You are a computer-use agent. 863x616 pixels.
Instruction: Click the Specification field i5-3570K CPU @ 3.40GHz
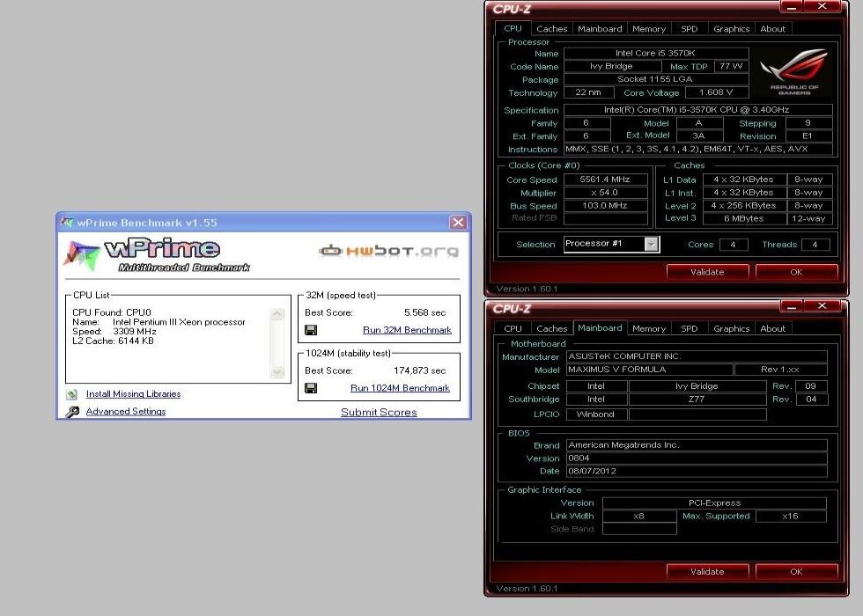pos(697,110)
